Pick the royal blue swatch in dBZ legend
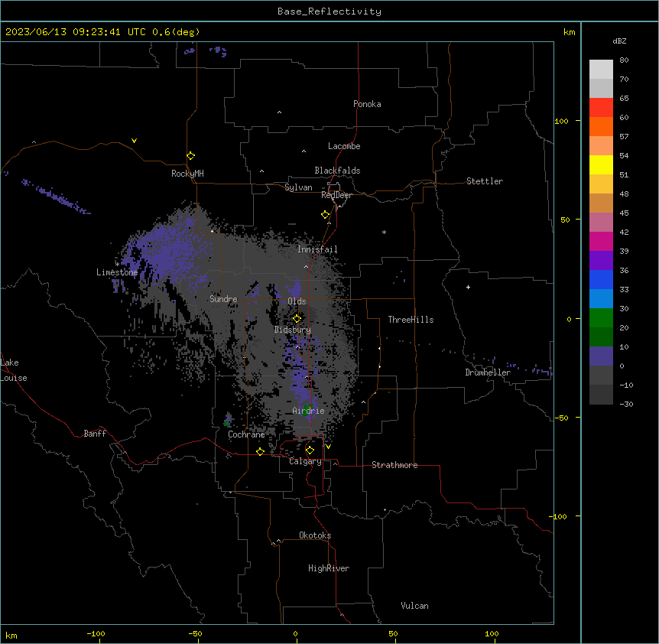Image resolution: width=659 pixels, height=644 pixels. [601, 279]
